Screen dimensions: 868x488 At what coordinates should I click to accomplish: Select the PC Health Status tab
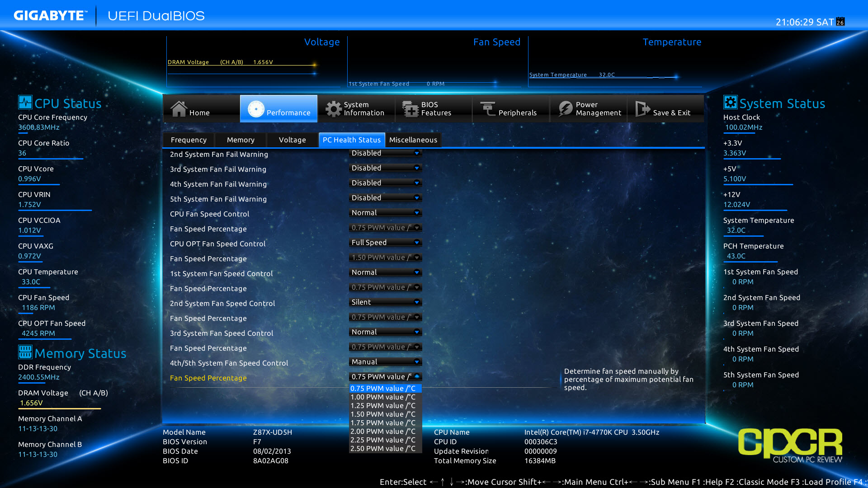point(352,140)
